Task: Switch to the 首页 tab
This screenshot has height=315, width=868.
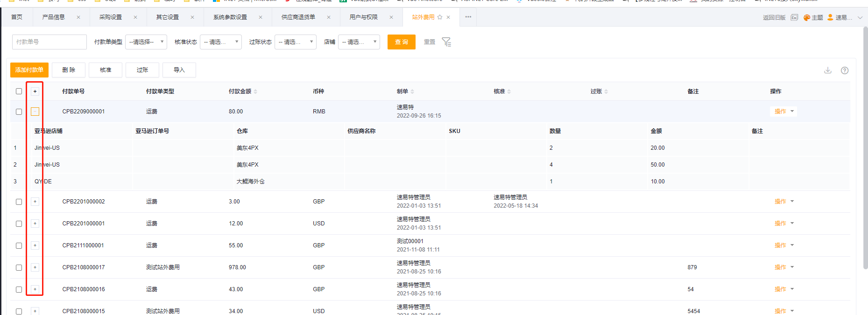Action: (17, 17)
